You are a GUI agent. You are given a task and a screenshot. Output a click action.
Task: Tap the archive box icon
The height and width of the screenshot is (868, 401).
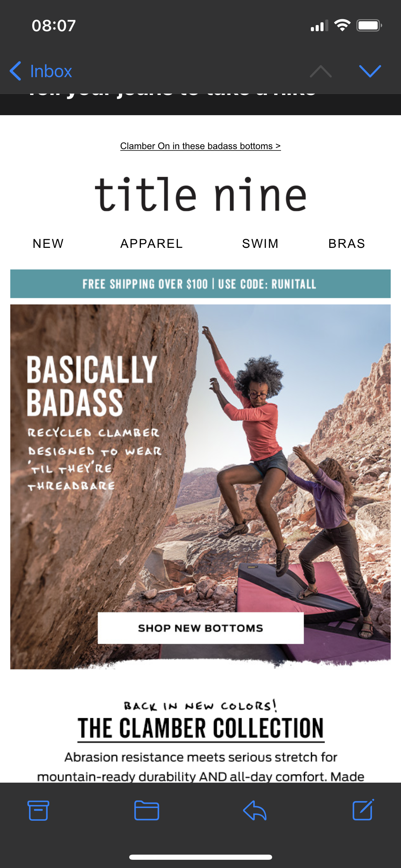click(38, 810)
